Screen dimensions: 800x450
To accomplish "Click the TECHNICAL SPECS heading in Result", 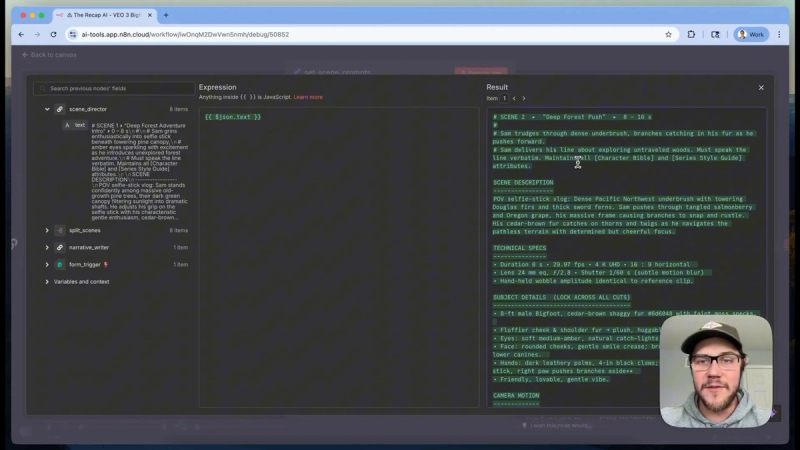I will coord(519,248).
